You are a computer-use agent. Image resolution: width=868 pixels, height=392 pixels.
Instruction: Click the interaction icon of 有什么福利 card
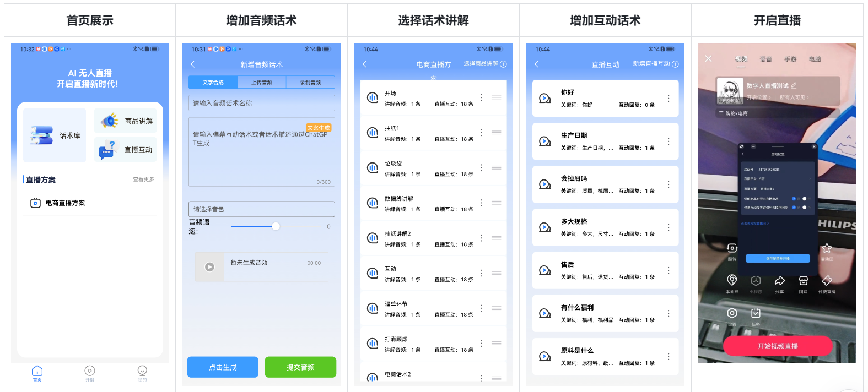pyautogui.click(x=545, y=313)
